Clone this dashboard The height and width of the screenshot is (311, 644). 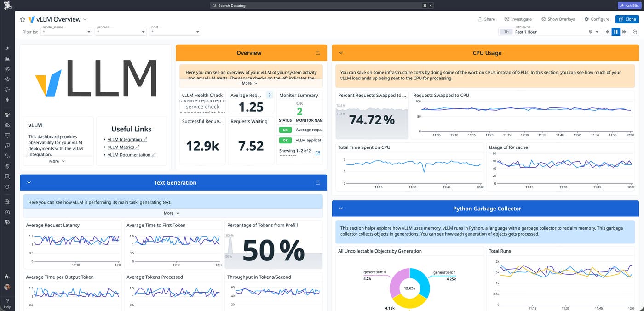[627, 19]
